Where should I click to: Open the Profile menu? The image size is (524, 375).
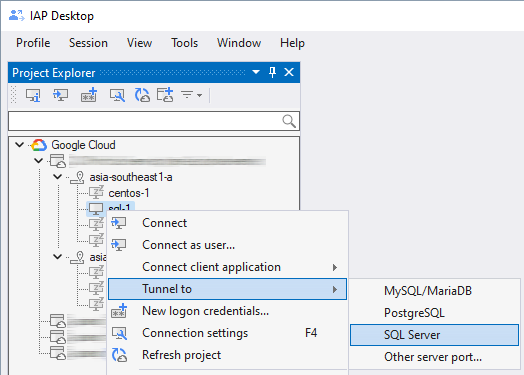(33, 43)
